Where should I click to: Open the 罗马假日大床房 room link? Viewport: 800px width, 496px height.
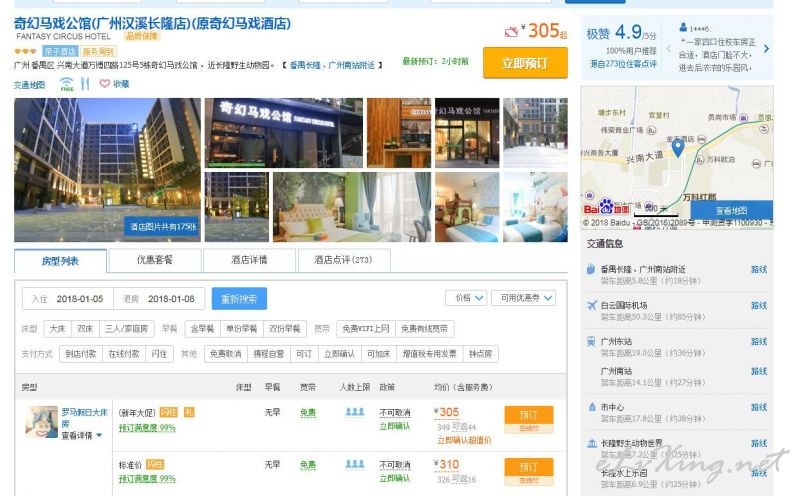84,417
